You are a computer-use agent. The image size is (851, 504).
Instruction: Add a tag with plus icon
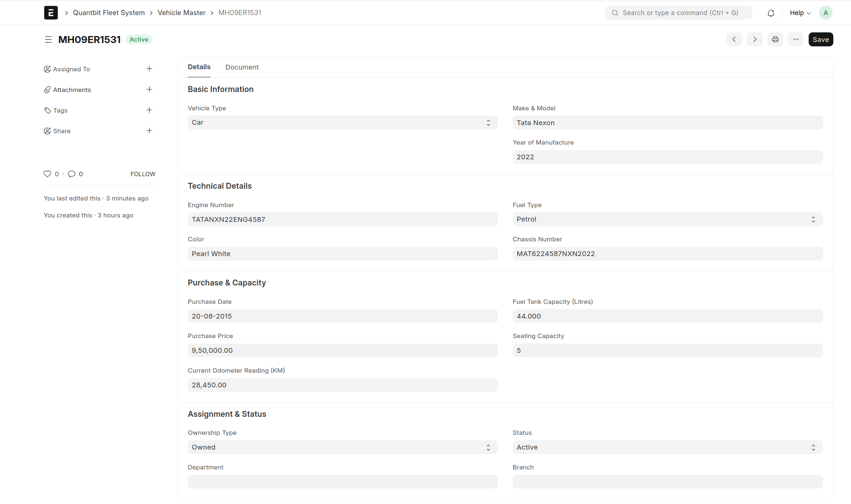coord(149,110)
